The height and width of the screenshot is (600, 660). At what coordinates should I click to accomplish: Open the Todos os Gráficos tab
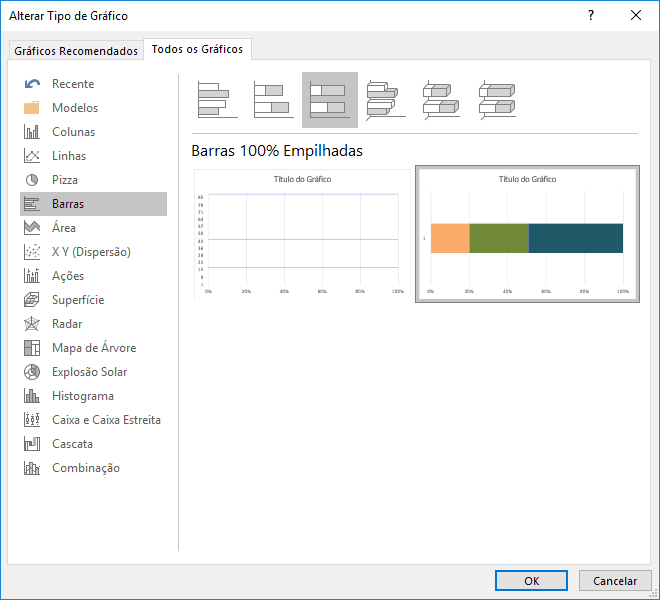(x=197, y=49)
